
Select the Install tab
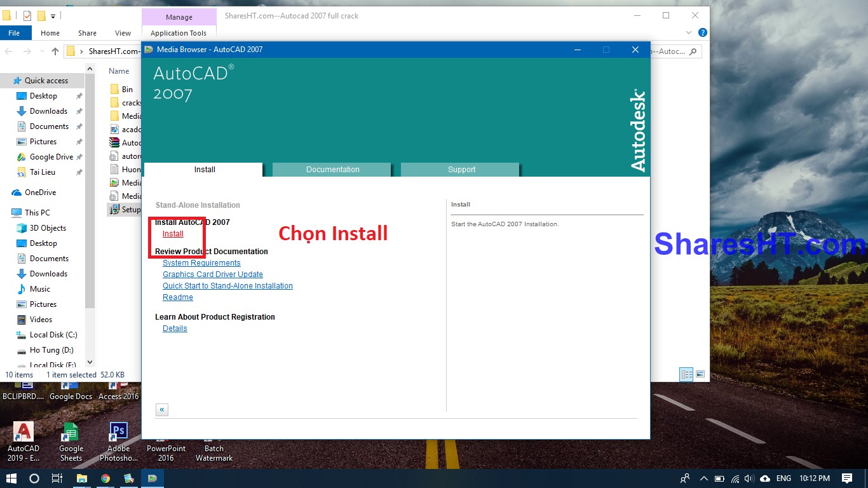click(x=205, y=170)
